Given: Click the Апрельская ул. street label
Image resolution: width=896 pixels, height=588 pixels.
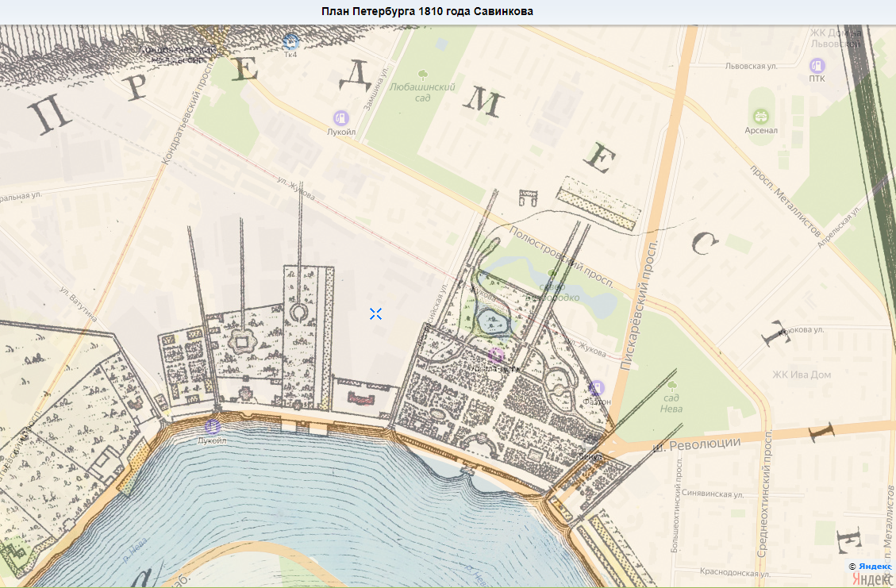Looking at the screenshot, I should 838,227.
